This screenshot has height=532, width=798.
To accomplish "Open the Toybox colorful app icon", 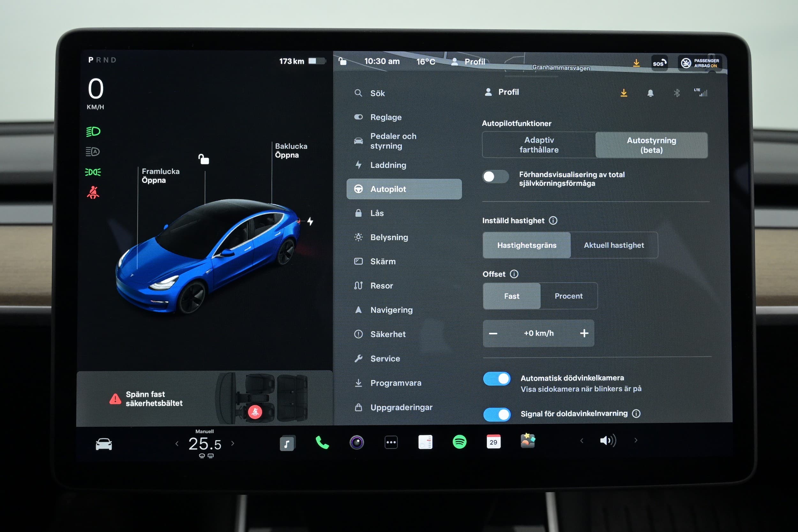I will point(528,441).
